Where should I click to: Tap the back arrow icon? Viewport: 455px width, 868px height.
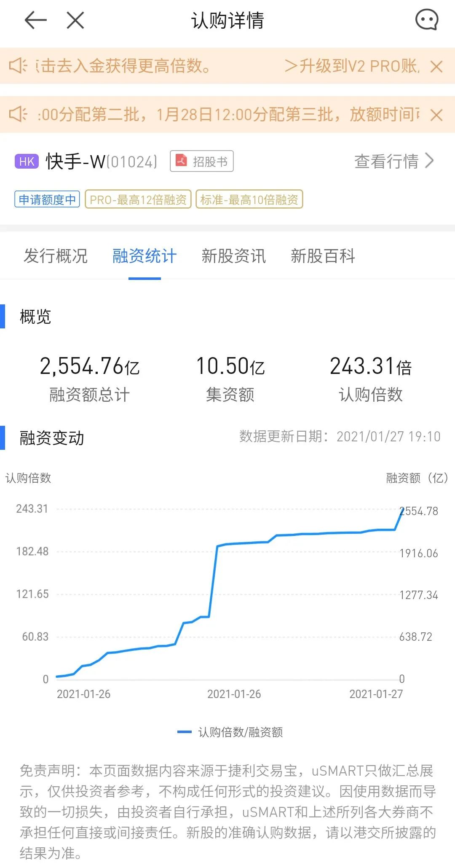[x=35, y=20]
